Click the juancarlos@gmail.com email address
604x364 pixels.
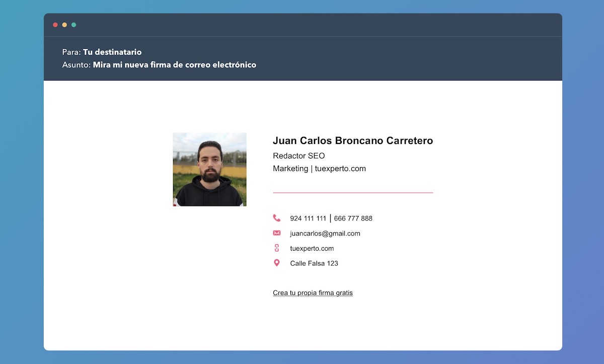pos(324,233)
